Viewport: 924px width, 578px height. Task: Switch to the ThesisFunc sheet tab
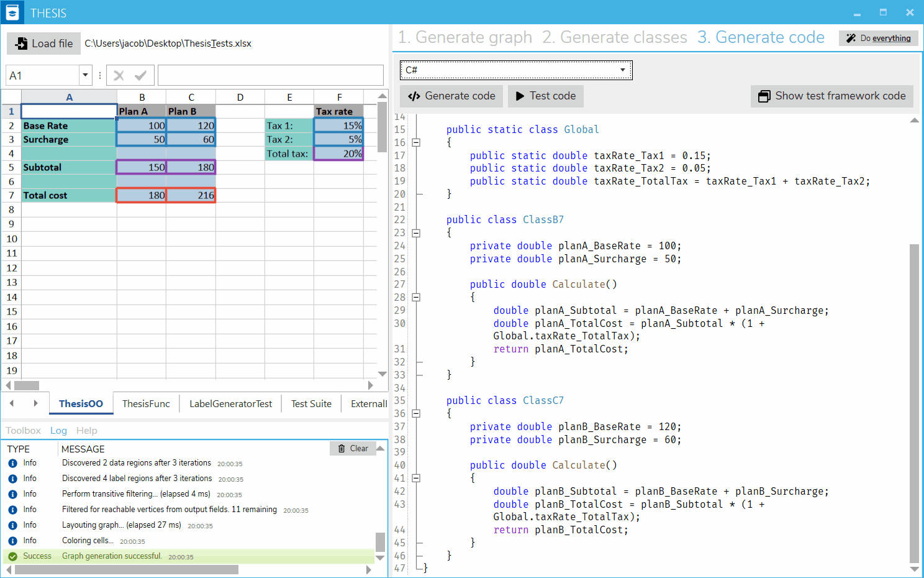click(x=146, y=404)
